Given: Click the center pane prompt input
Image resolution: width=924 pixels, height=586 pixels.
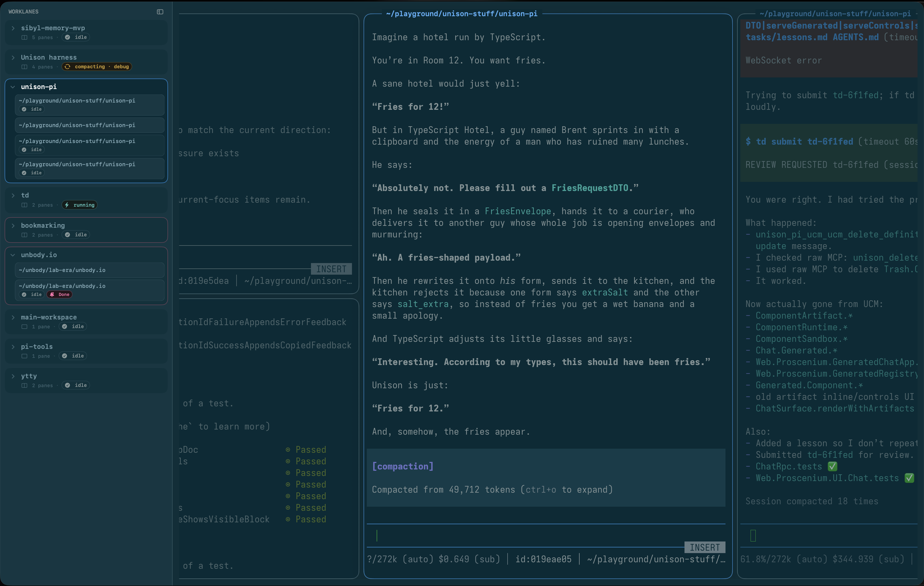Looking at the screenshot, I should (546, 536).
